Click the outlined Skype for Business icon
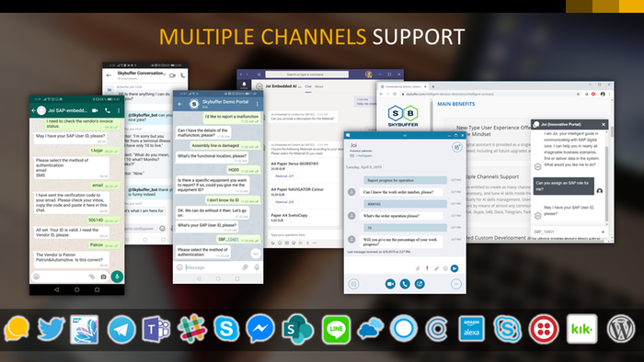Viewport: 644px width, 362px height. click(x=508, y=329)
